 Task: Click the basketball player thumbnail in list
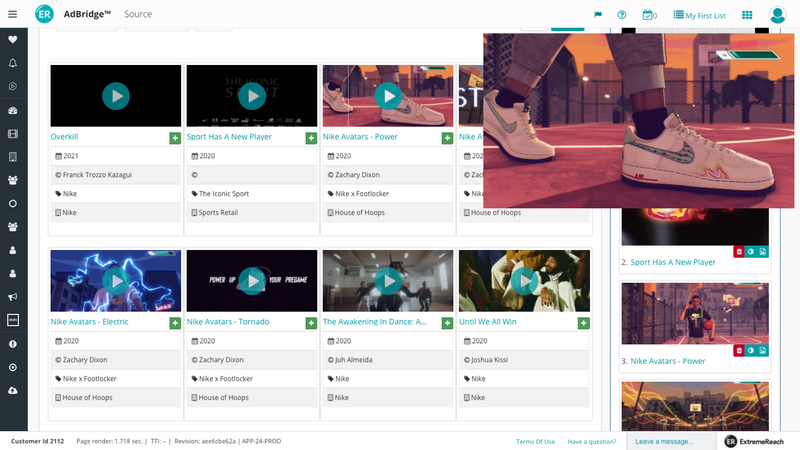pyautogui.click(x=695, y=313)
